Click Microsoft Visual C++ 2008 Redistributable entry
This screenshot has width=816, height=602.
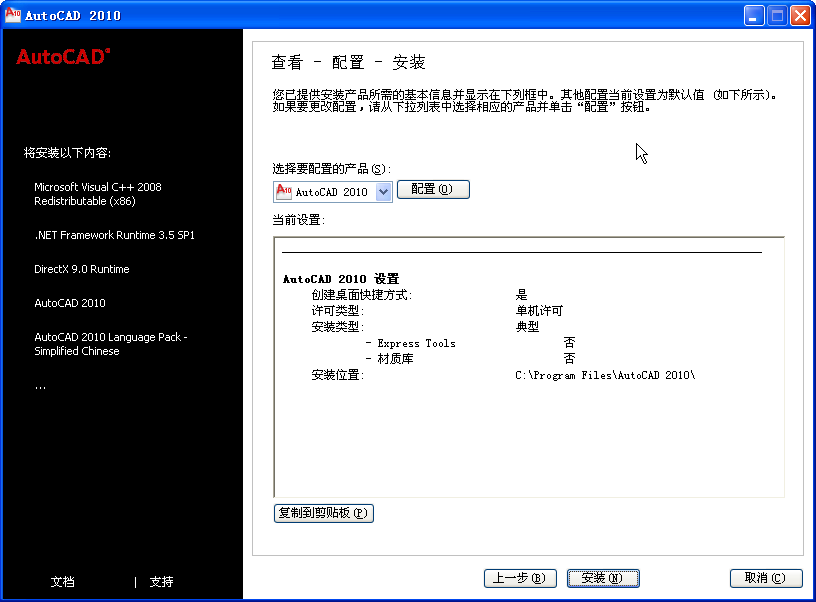(98, 194)
